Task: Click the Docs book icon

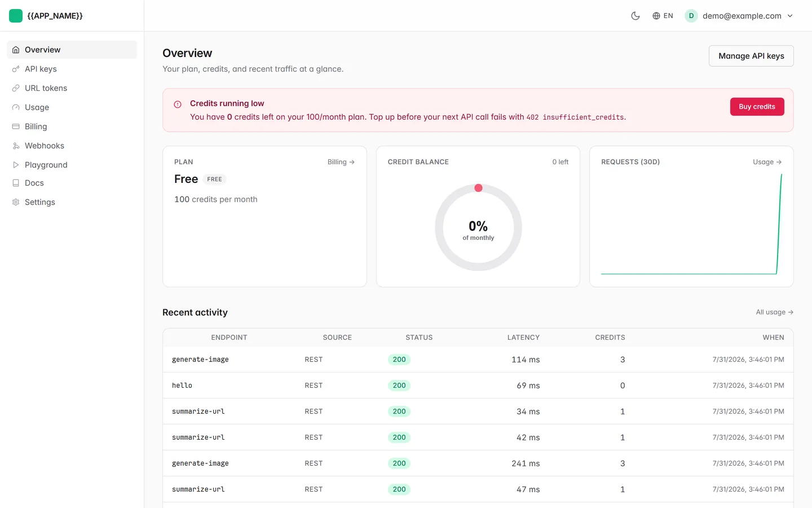Action: pos(16,183)
